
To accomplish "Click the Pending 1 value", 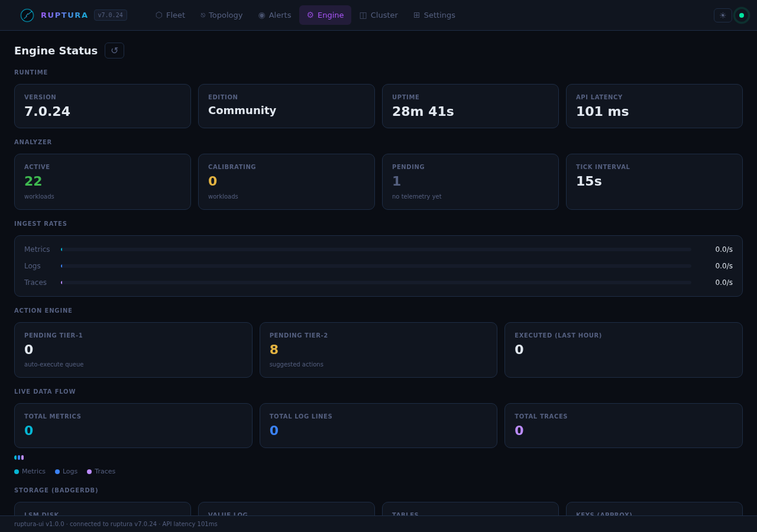I will [396, 181].
